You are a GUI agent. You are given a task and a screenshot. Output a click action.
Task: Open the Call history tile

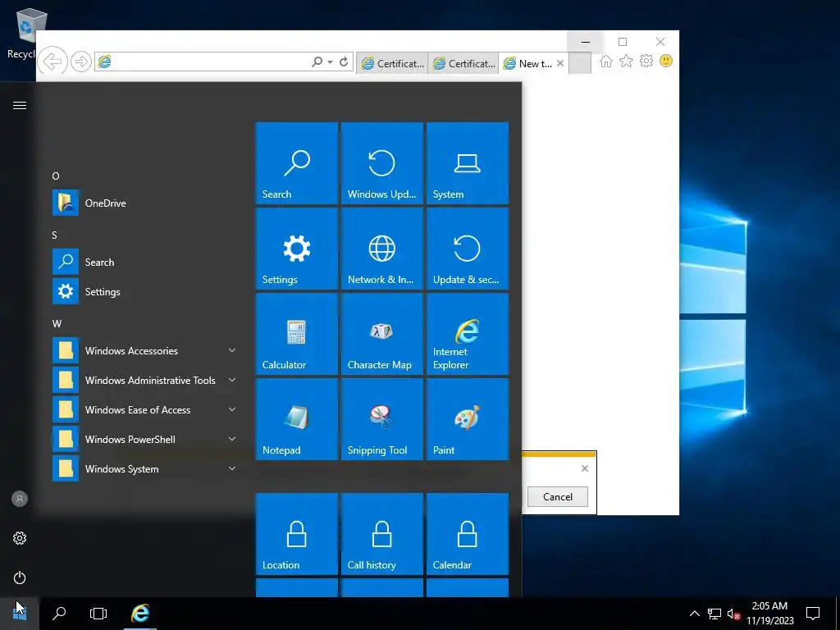pos(382,534)
